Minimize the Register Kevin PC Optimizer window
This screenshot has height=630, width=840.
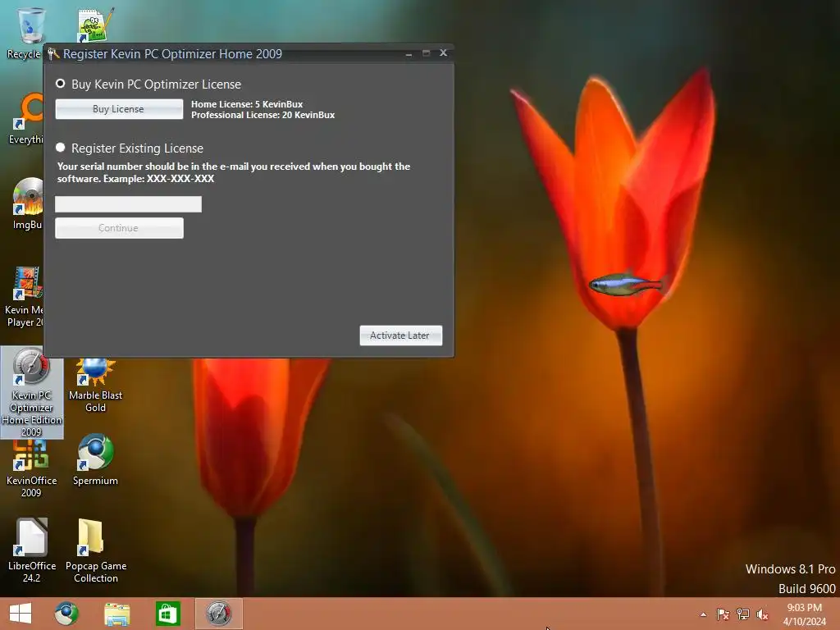(x=409, y=53)
